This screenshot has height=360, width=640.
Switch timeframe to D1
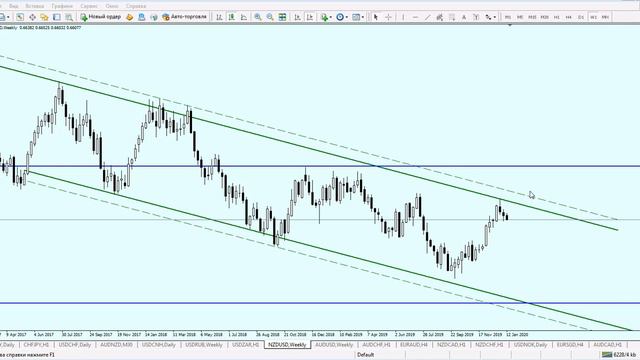581,17
